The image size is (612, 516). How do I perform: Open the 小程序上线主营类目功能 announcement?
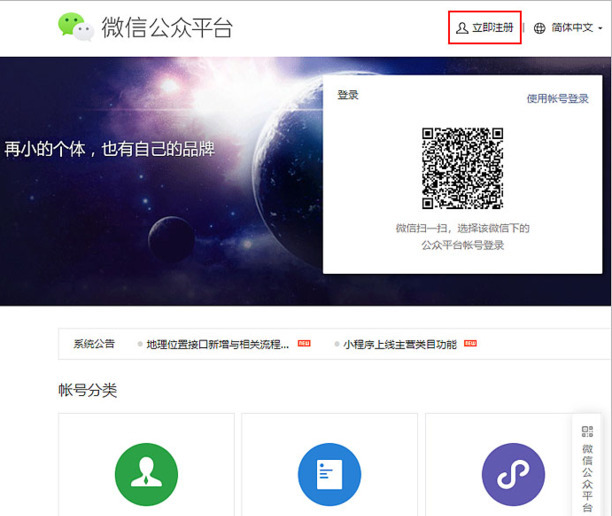click(399, 344)
